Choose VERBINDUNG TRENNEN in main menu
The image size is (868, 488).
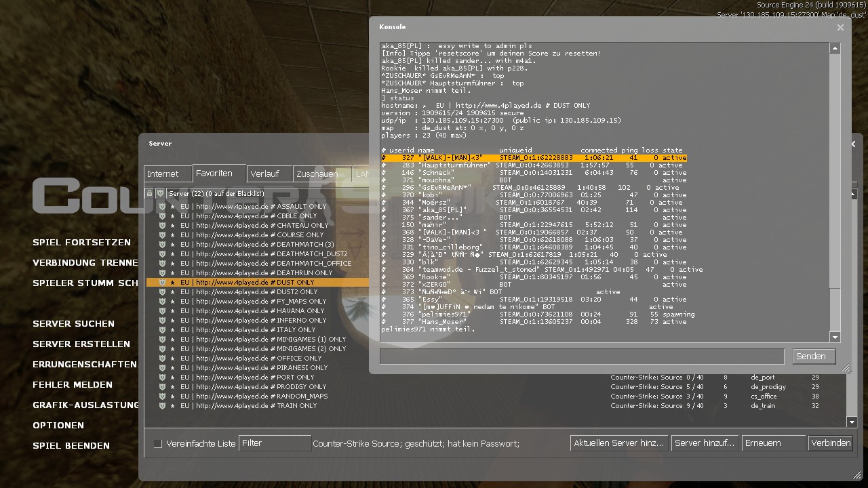[85, 263]
